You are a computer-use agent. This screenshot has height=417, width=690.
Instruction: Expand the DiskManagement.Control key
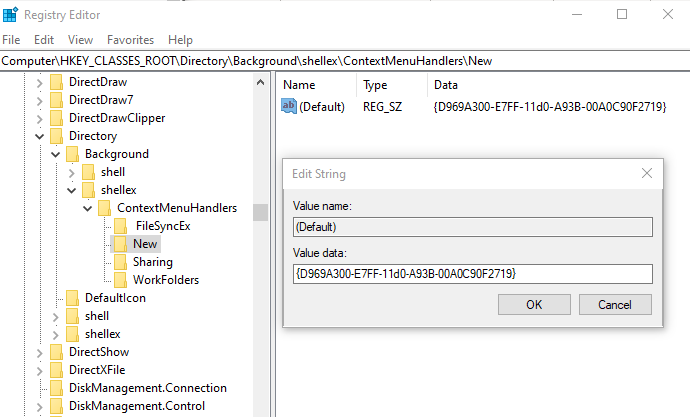pyautogui.click(x=40, y=407)
